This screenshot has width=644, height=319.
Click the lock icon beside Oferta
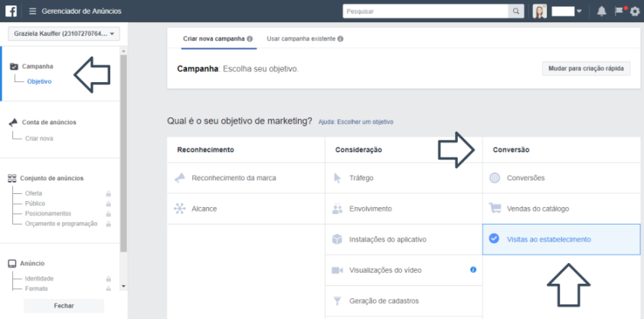click(109, 193)
